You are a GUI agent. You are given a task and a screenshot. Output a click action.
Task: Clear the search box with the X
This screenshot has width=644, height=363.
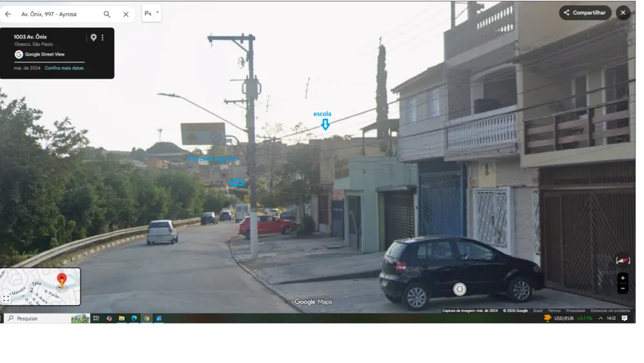point(126,14)
